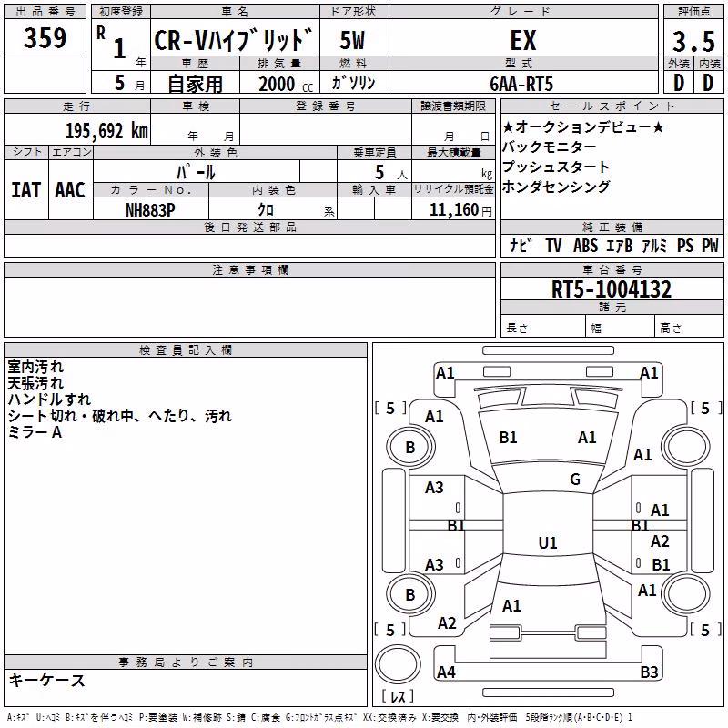Click the spare tire label レス

tap(398, 696)
